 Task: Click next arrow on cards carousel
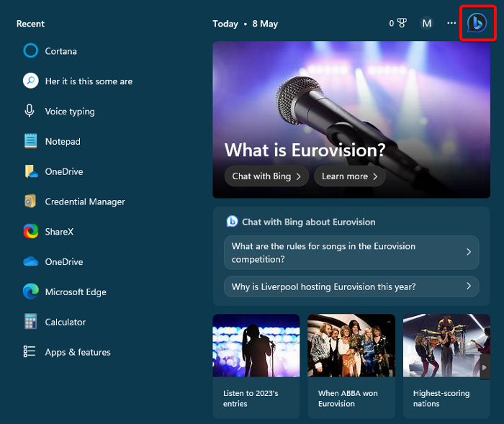(x=485, y=367)
